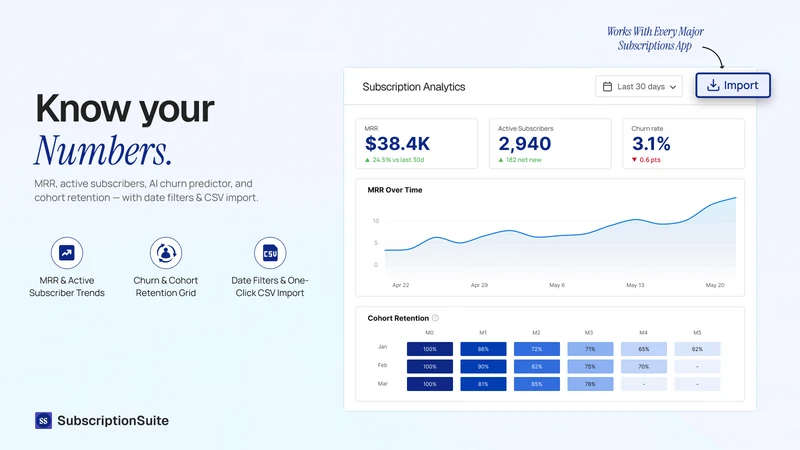The height and width of the screenshot is (450, 800).
Task: Click the Mar M1 81% cell
Action: [x=483, y=384]
